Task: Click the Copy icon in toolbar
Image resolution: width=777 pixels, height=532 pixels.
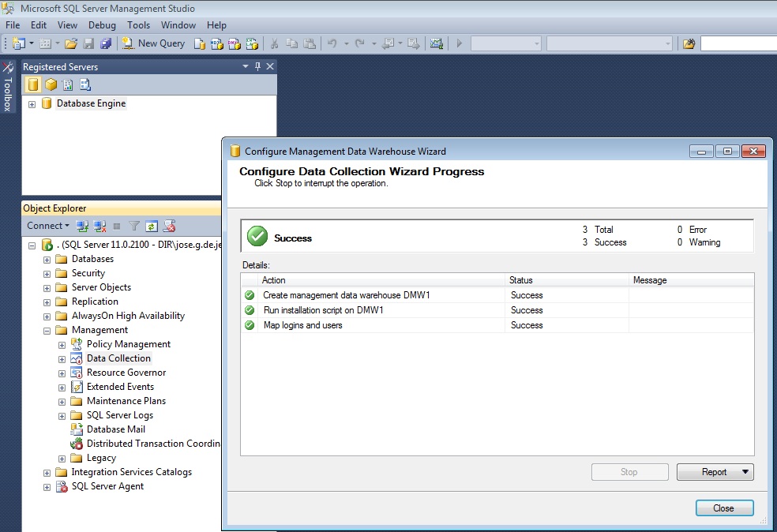Action: pos(292,43)
